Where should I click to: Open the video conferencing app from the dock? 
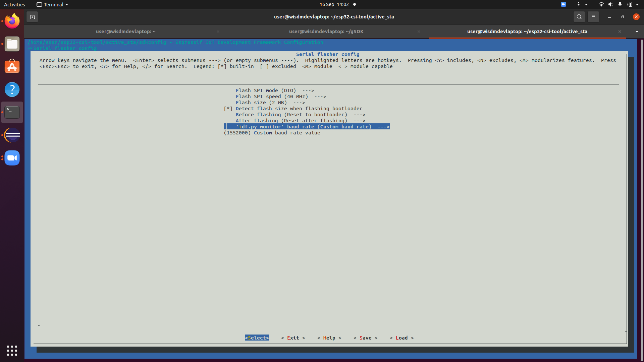12,158
